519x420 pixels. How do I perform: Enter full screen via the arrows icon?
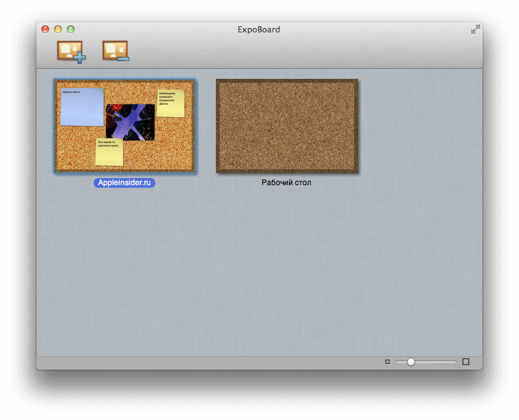coord(475,29)
